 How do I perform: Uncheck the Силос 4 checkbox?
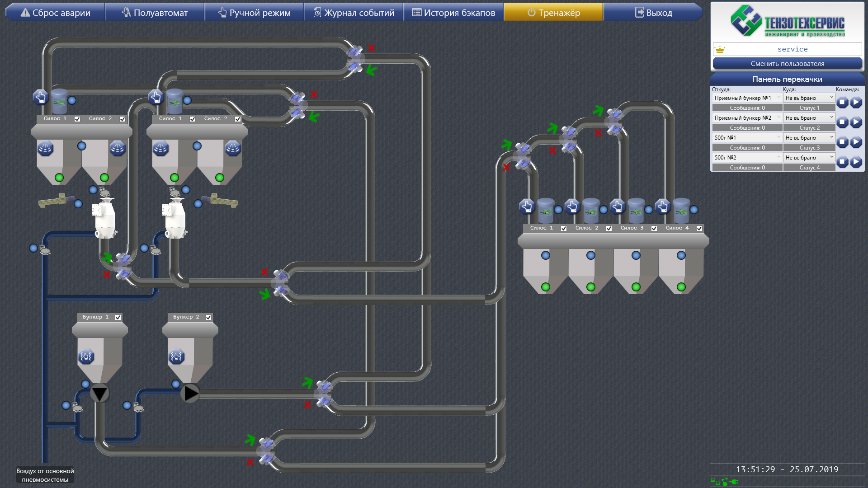[699, 228]
